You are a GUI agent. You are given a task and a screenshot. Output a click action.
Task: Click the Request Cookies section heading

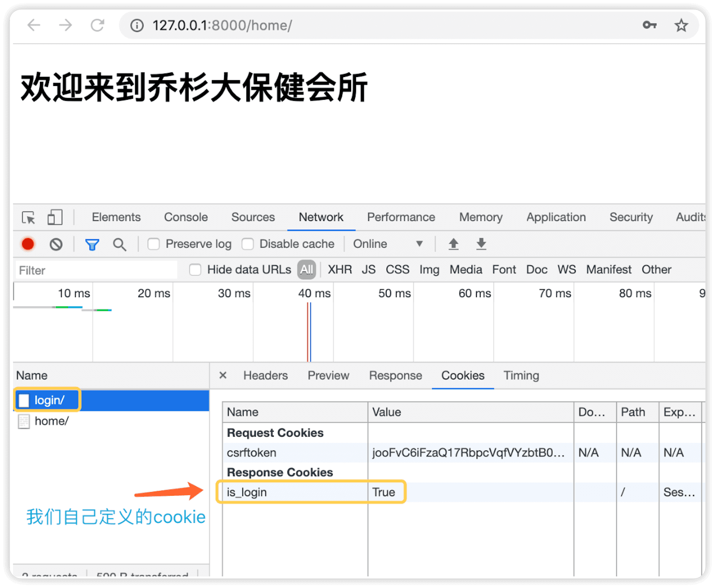[275, 433]
